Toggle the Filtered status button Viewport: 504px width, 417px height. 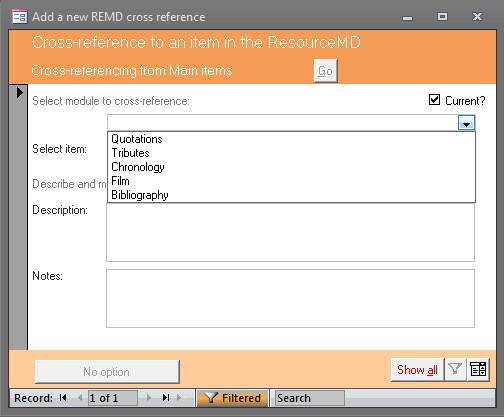point(232,398)
